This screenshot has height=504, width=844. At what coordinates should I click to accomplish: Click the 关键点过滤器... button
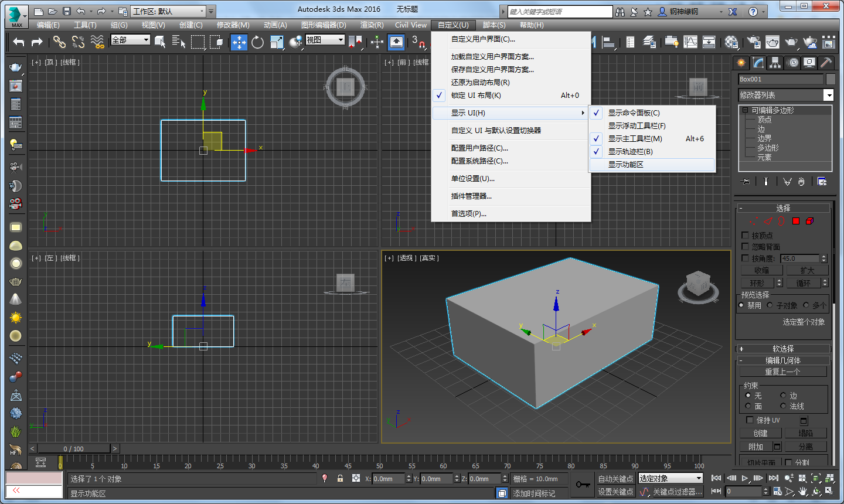pyautogui.click(x=678, y=492)
